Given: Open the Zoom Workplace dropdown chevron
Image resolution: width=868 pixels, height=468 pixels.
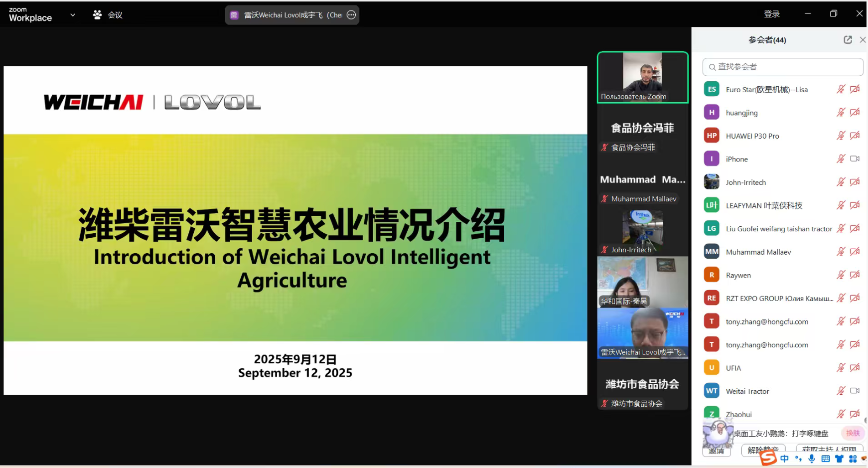Looking at the screenshot, I should pyautogui.click(x=73, y=15).
